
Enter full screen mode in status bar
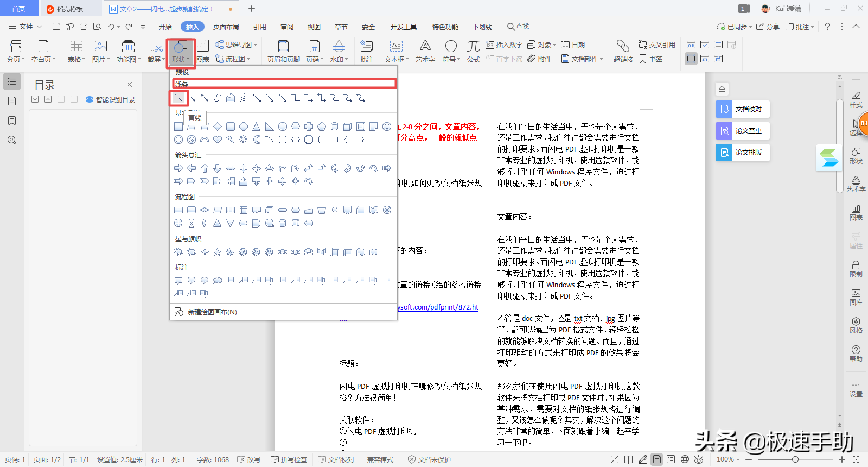(x=615, y=459)
